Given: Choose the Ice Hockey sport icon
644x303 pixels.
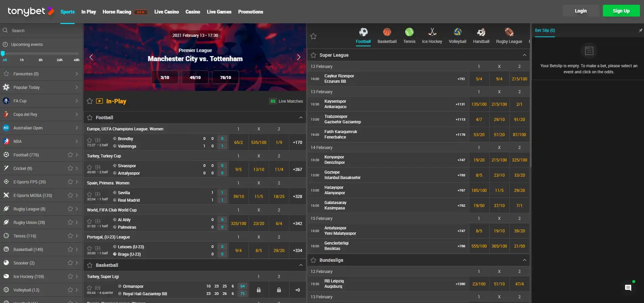Looking at the screenshot, I should 432,32.
